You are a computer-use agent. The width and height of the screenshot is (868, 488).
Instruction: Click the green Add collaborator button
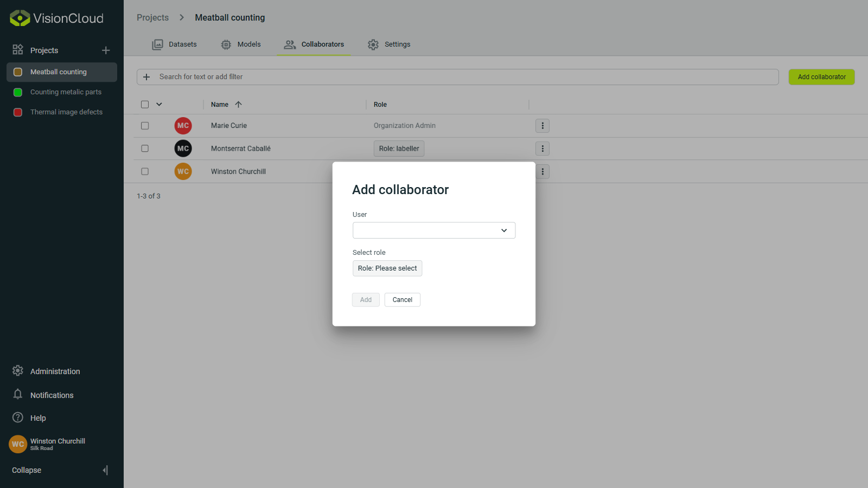coord(821,76)
